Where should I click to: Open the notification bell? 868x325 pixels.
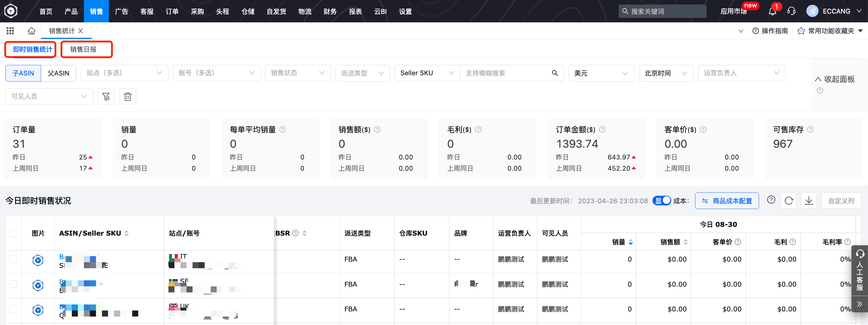[772, 11]
